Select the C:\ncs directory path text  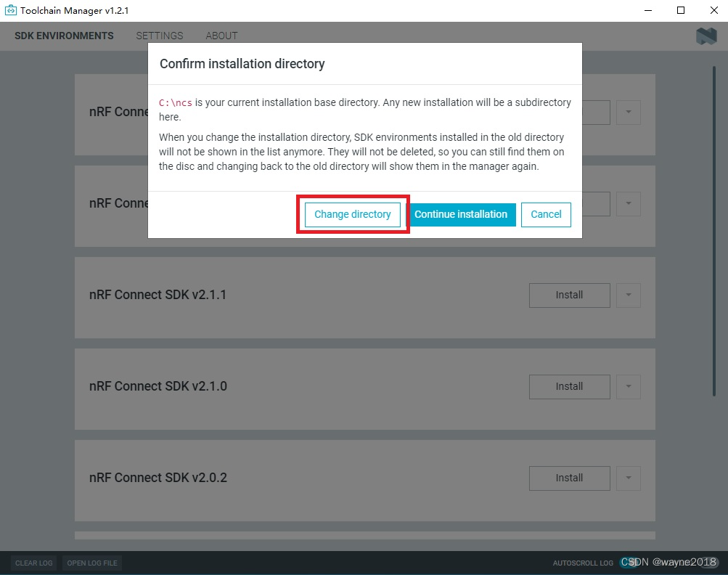pyautogui.click(x=176, y=102)
